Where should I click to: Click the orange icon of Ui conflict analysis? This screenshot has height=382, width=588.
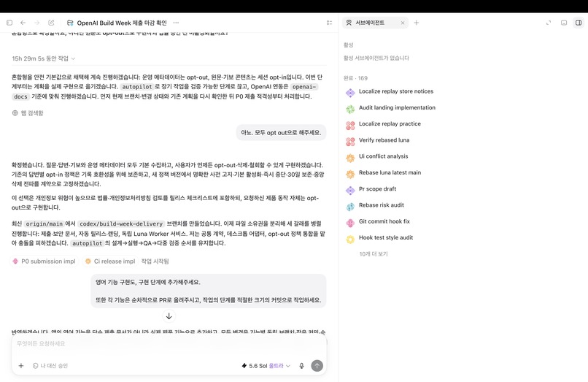[x=350, y=158]
